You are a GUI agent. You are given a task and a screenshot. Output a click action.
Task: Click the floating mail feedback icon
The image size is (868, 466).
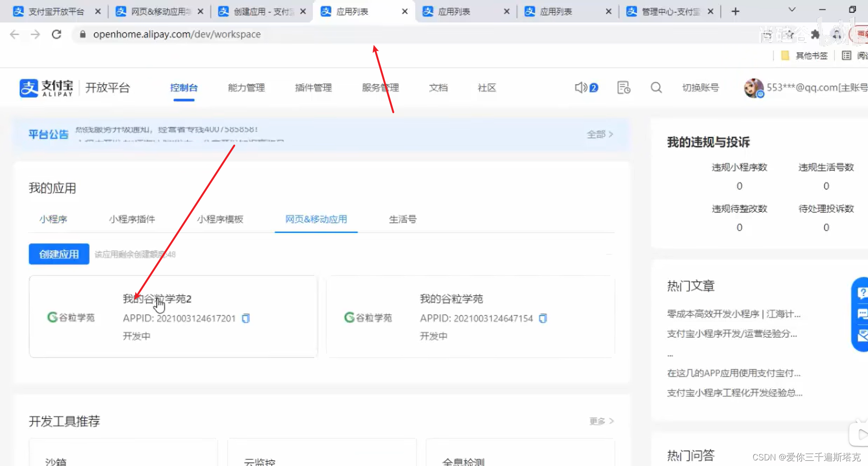tap(862, 335)
